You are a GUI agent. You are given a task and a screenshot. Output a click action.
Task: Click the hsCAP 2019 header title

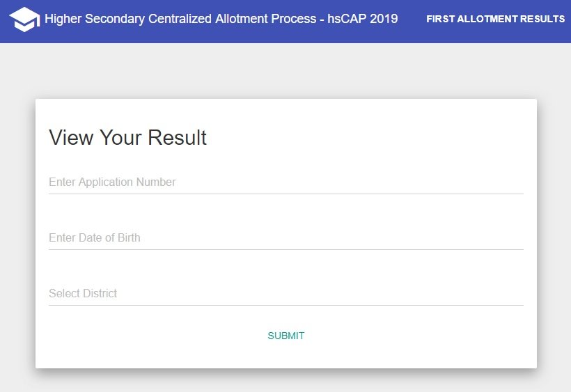pyautogui.click(x=221, y=19)
